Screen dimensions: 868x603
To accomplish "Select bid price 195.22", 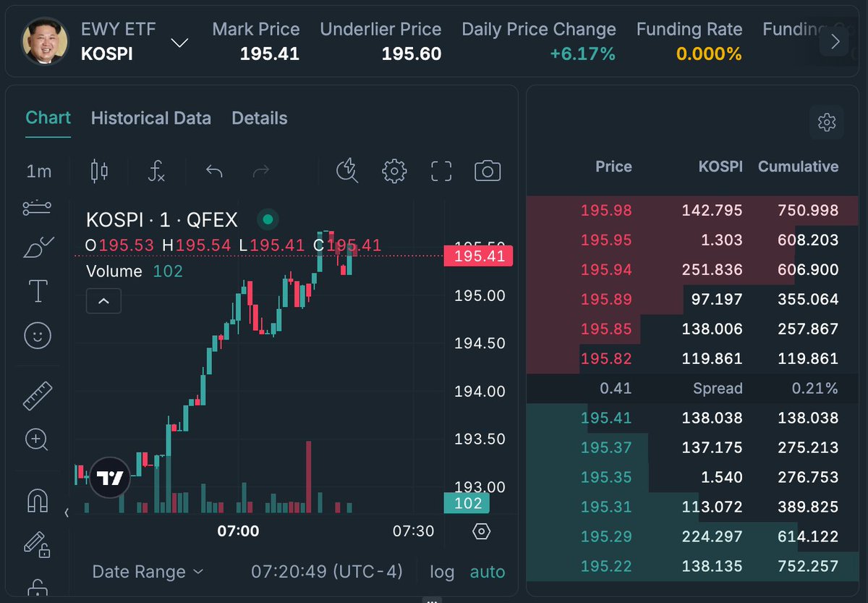I will click(606, 567).
